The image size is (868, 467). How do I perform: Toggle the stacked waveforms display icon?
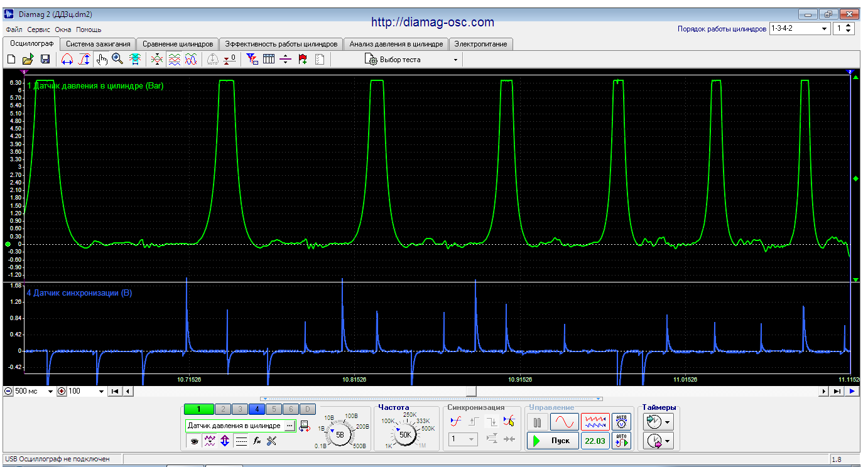pyautogui.click(x=175, y=60)
